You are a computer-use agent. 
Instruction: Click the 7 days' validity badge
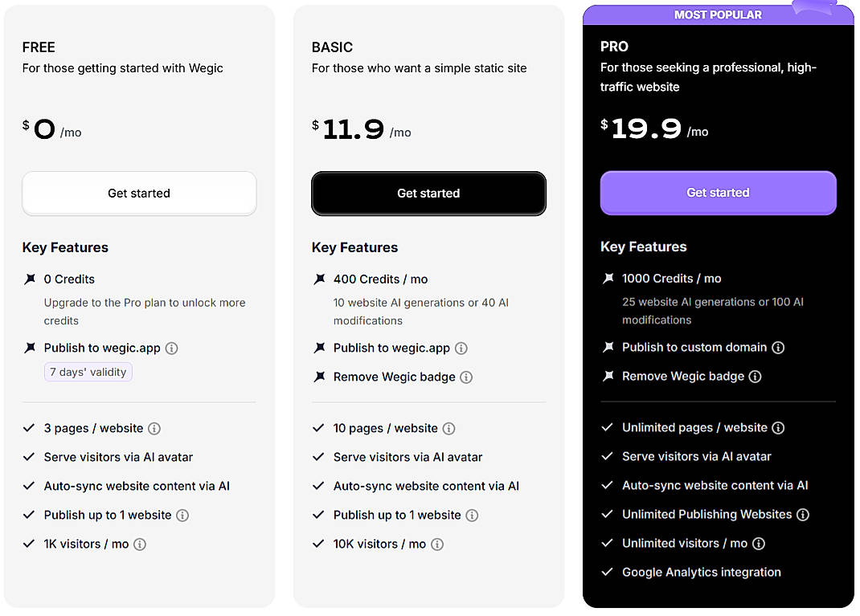88,372
